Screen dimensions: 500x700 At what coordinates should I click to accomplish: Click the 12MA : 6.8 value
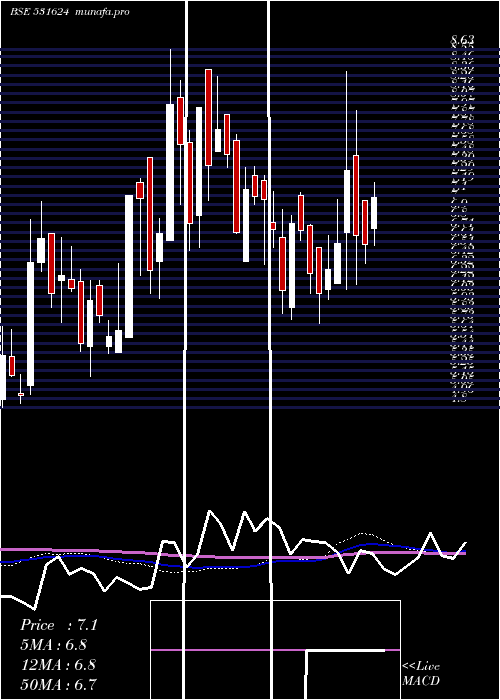click(x=58, y=665)
